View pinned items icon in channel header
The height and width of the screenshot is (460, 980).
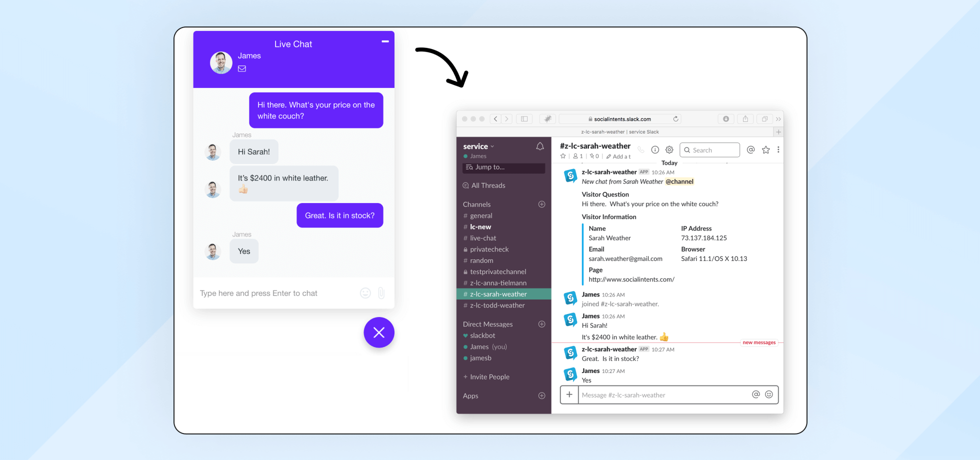pyautogui.click(x=594, y=156)
